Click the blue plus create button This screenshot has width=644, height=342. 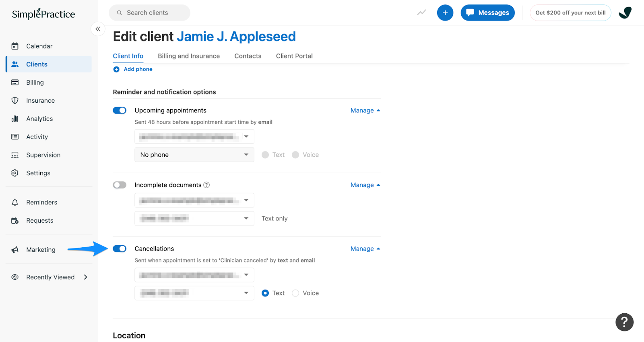coord(445,13)
